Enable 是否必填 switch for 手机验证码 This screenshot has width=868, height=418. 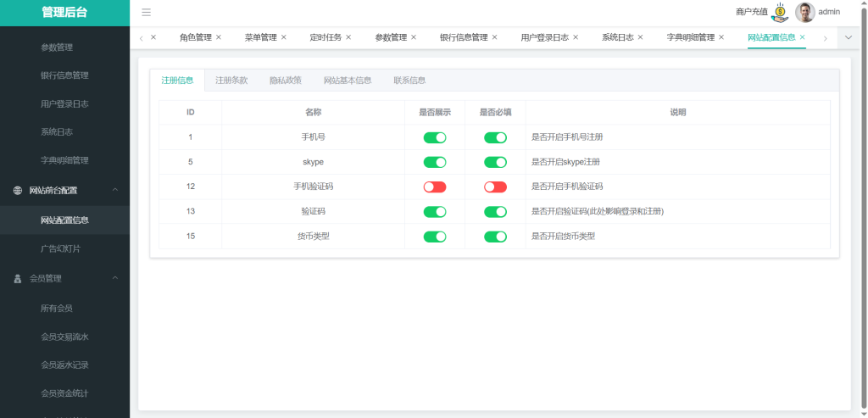pos(495,187)
